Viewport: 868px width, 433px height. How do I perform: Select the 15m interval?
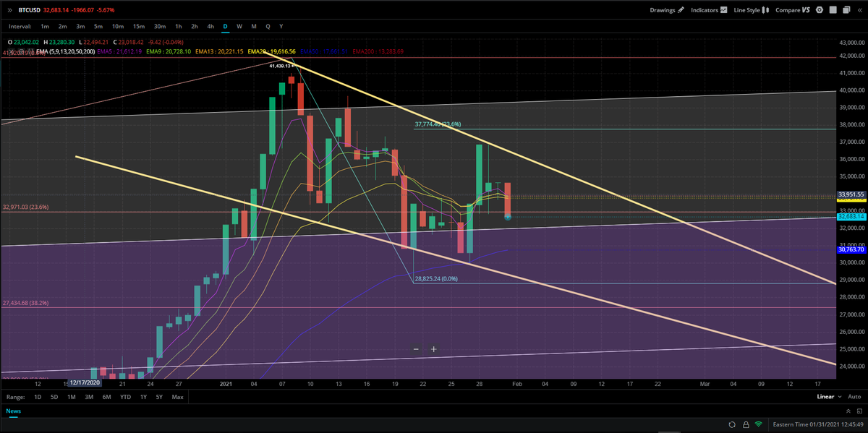139,26
